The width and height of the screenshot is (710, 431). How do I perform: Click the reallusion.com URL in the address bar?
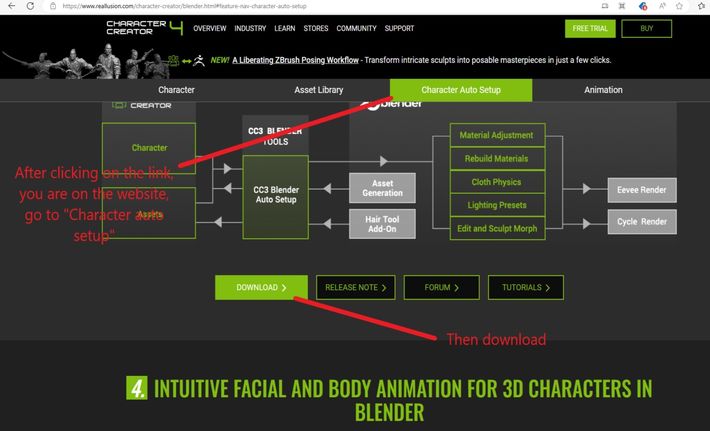184,6
